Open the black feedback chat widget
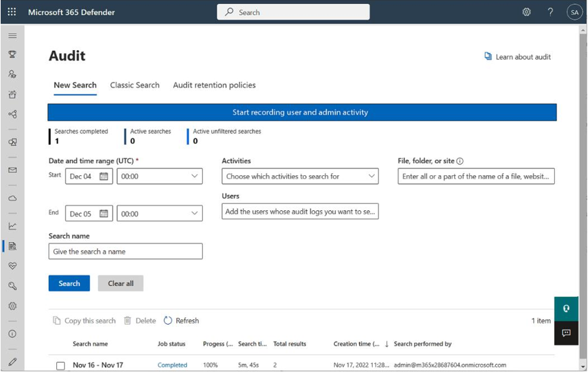588x372 pixels. [566, 333]
